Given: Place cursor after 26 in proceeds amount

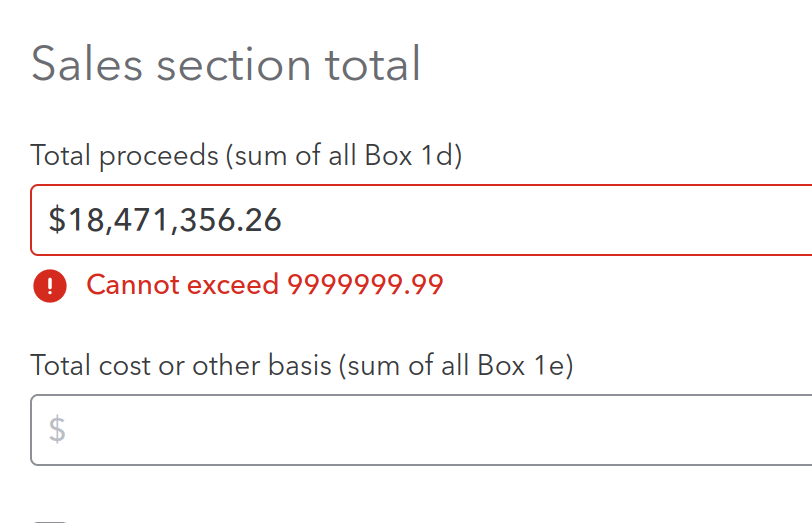Looking at the screenshot, I should [x=283, y=220].
